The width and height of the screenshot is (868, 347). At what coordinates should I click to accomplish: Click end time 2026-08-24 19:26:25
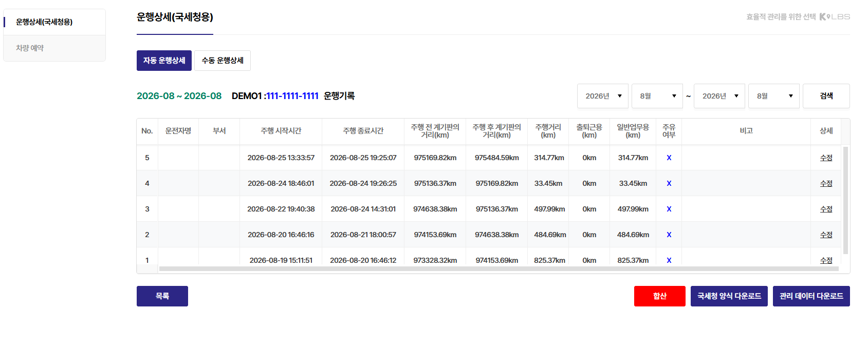click(x=363, y=183)
